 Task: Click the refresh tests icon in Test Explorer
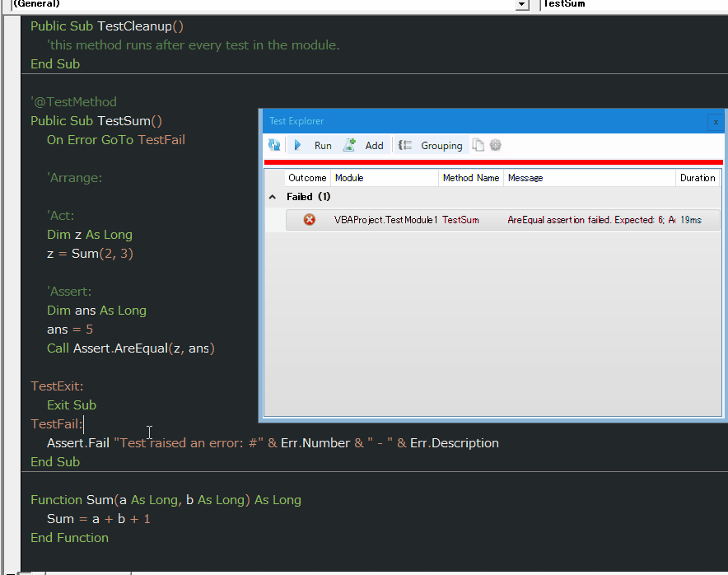[274, 144]
